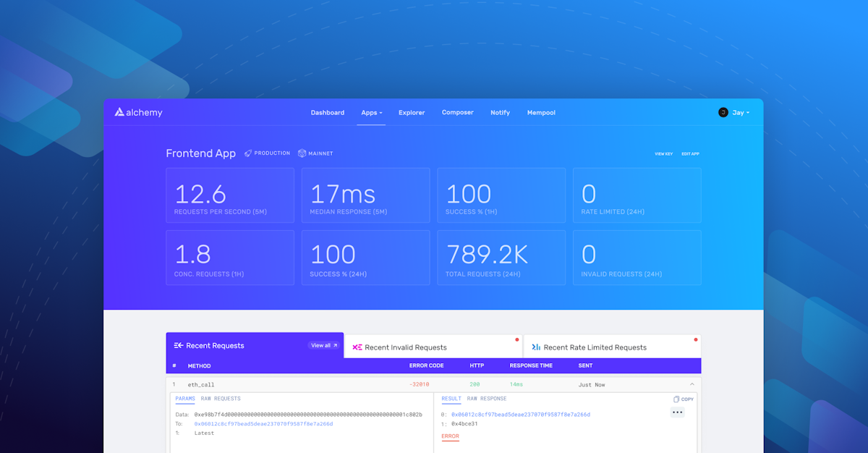Click the X icon on Recent Invalid Requests
Image resolution: width=868 pixels, height=453 pixels.
[x=357, y=347]
